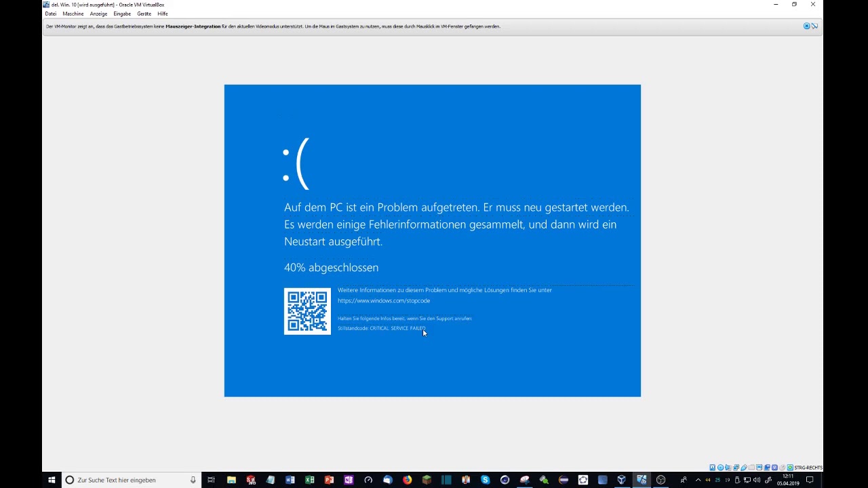
Task: Open the Cinema 4D sphere icon in taskbar
Action: [505, 480]
